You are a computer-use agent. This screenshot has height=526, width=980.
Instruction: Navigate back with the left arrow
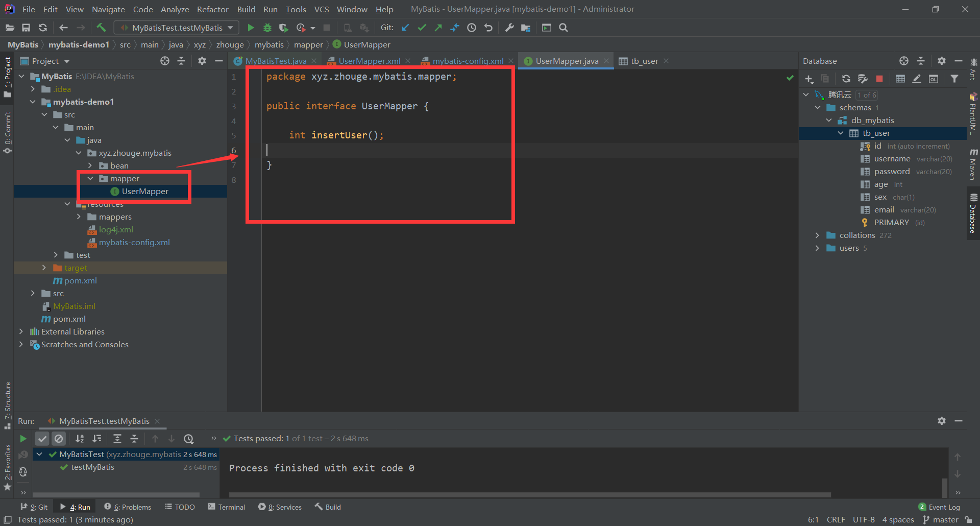pos(64,28)
